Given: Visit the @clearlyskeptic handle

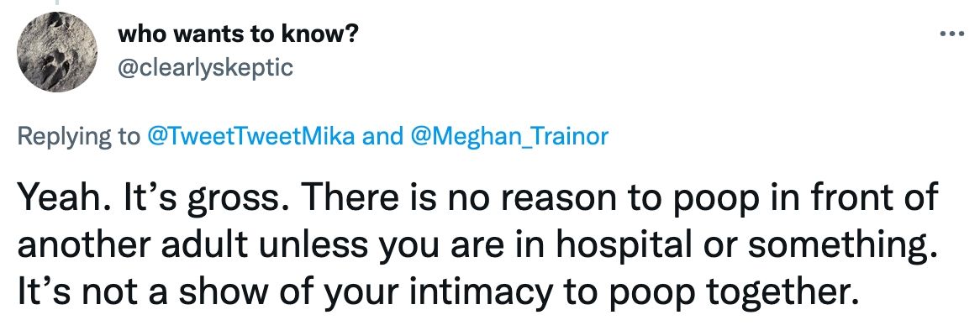Looking at the screenshot, I should [x=205, y=67].
